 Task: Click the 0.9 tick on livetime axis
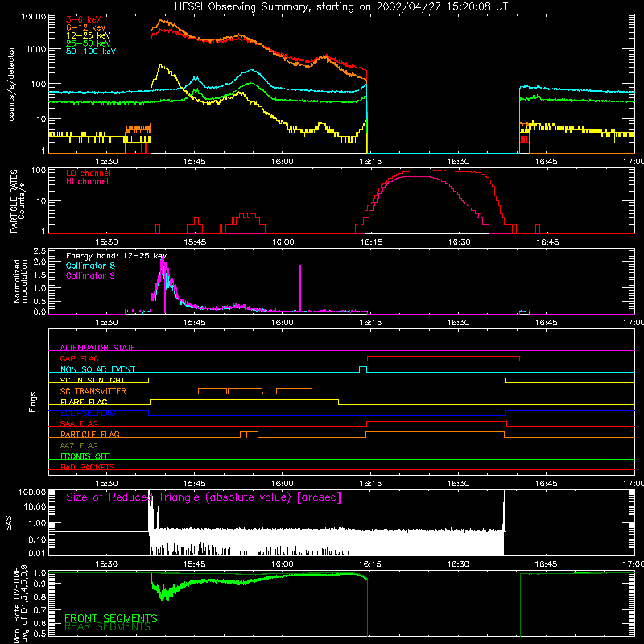(x=39, y=584)
